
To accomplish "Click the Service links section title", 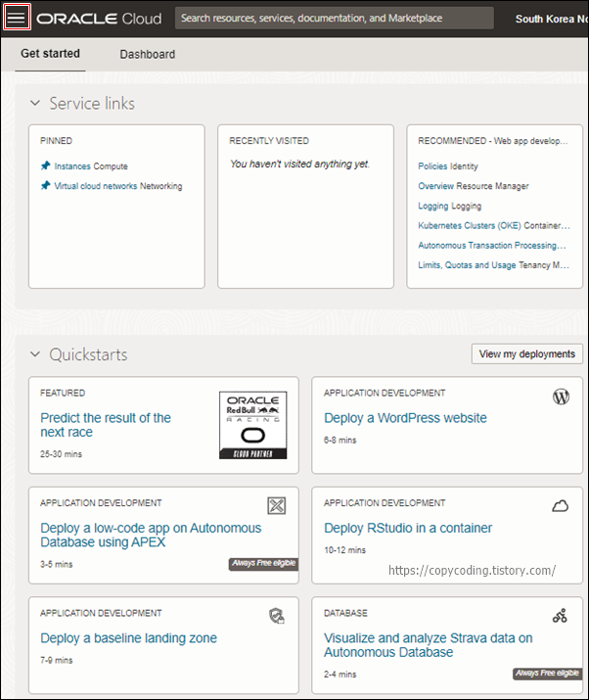I will coord(92,104).
